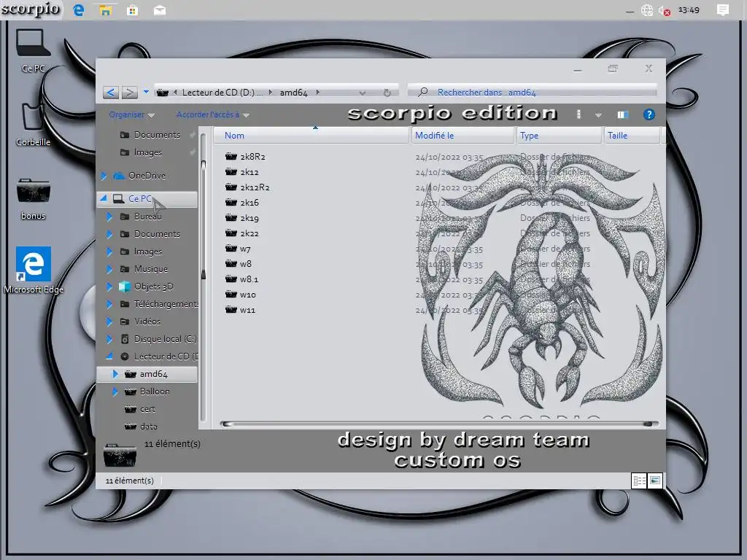This screenshot has width=747, height=560.
Task: Open Microsoft Store from the taskbar
Action: tap(133, 10)
